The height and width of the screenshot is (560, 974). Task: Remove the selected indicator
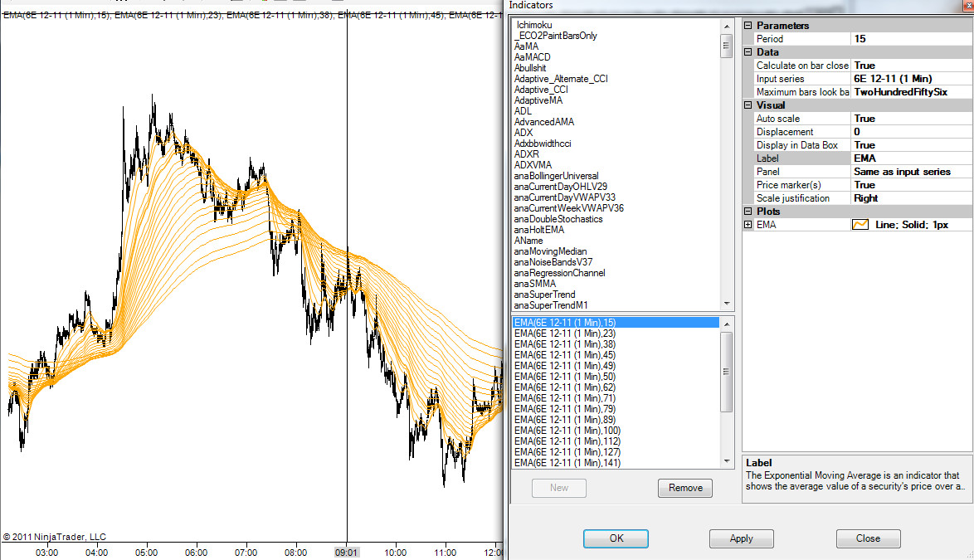[685, 488]
